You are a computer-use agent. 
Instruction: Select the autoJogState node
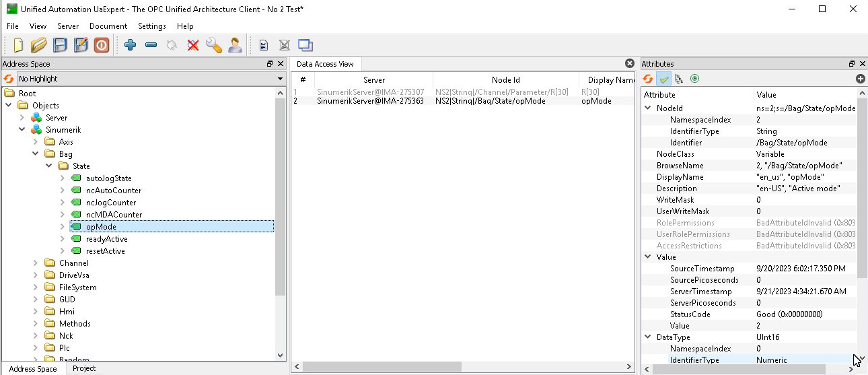[108, 178]
